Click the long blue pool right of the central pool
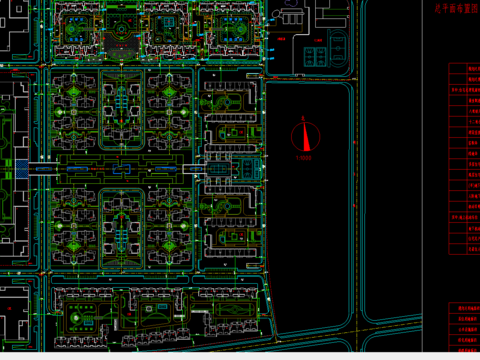Image resolution: width=480 pixels, height=360 pixels. (x=166, y=169)
